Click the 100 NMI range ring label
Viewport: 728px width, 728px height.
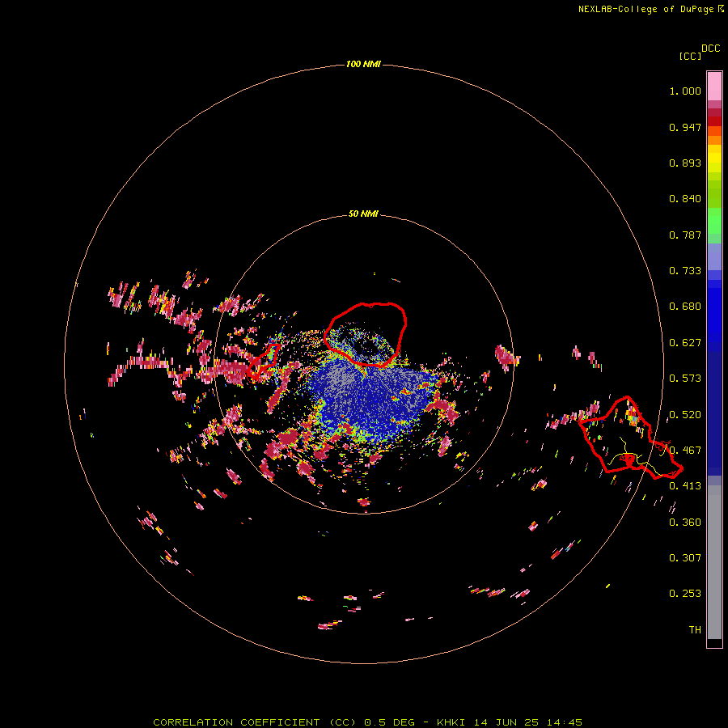click(x=363, y=64)
